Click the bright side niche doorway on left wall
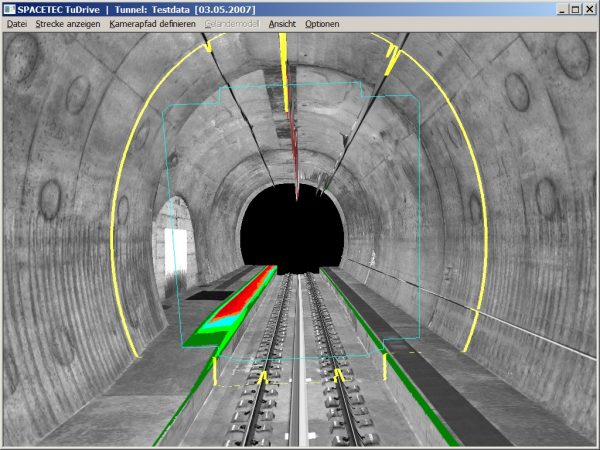 coord(175,254)
